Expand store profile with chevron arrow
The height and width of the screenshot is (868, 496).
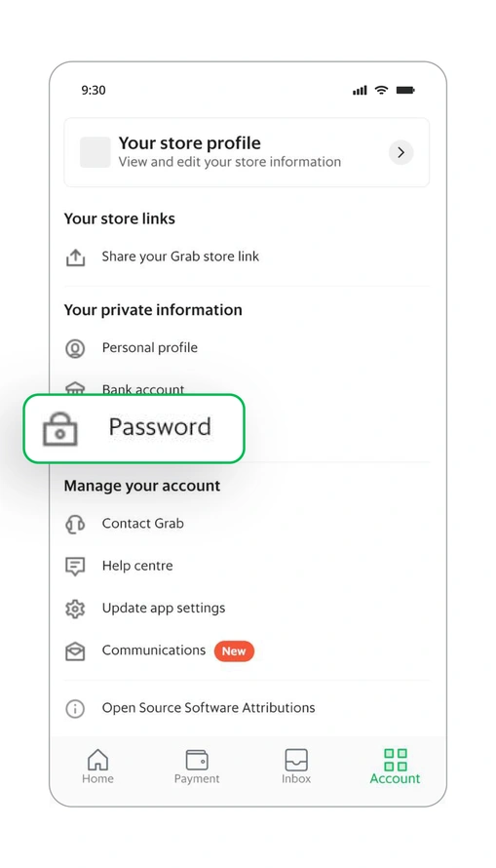401,152
